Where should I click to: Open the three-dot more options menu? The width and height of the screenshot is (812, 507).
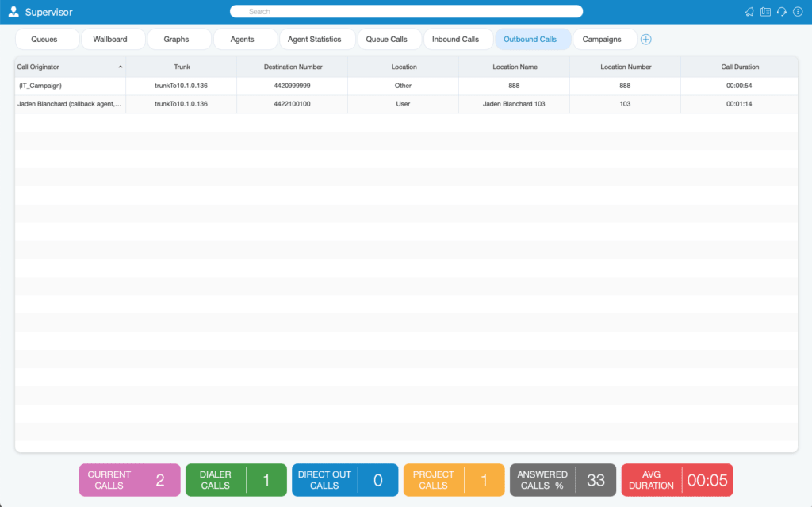click(x=798, y=12)
